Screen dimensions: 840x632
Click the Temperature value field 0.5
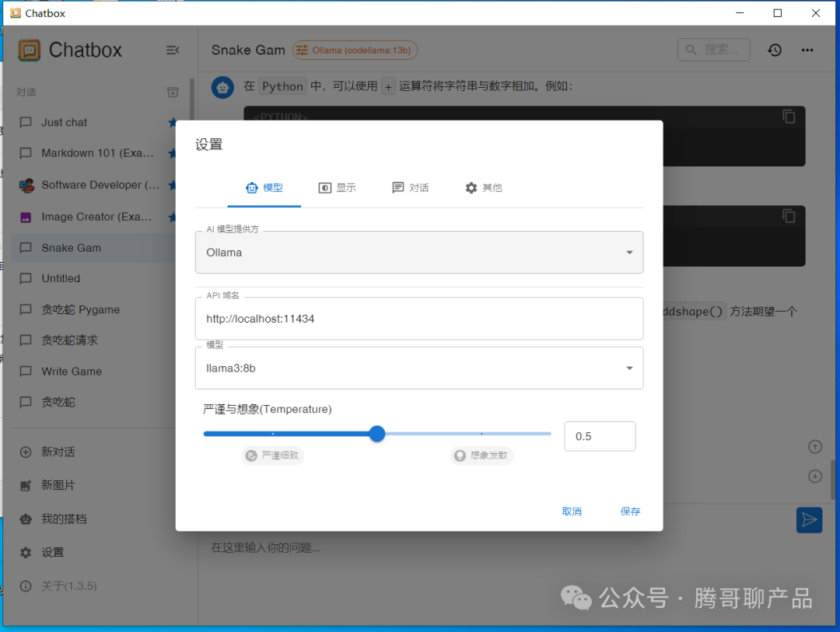point(600,437)
